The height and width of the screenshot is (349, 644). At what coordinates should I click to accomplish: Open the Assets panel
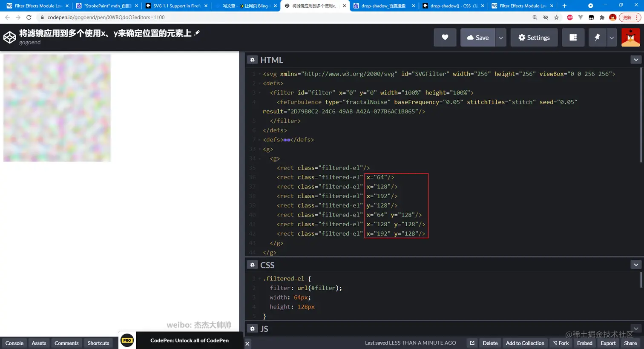click(39, 343)
